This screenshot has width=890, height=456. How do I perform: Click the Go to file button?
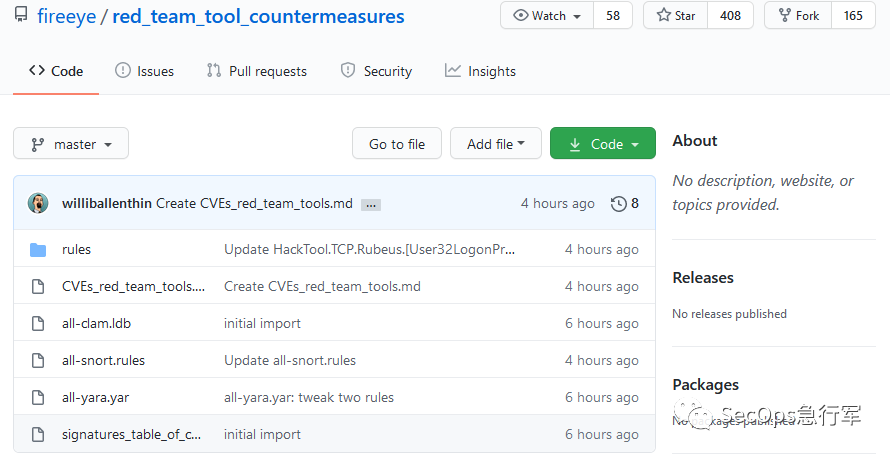pyautogui.click(x=397, y=144)
